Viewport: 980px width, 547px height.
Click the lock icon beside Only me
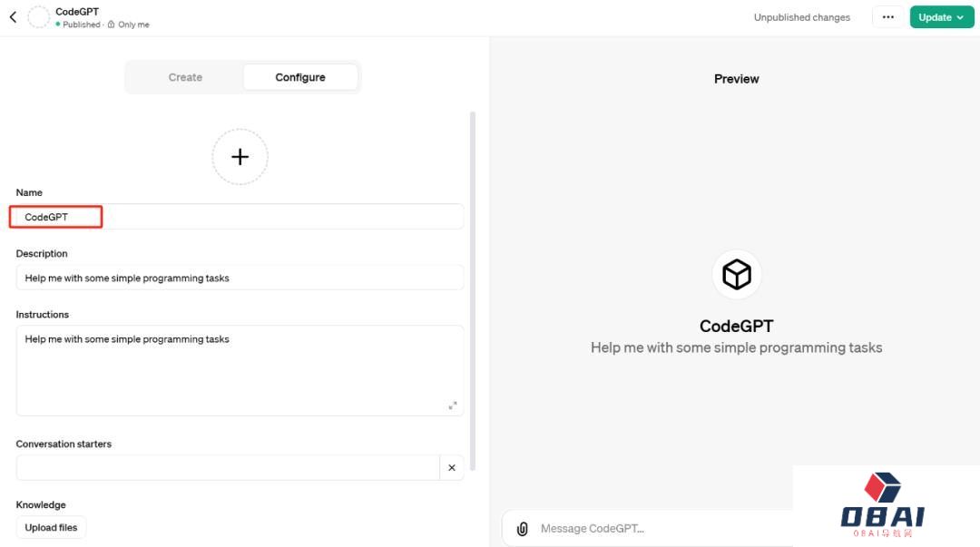coord(112,24)
